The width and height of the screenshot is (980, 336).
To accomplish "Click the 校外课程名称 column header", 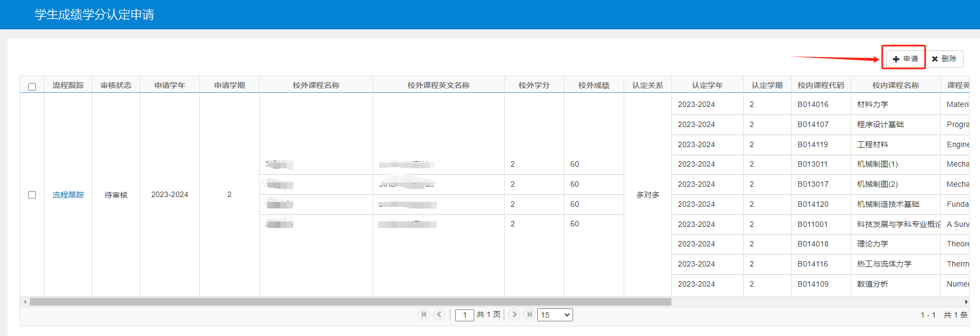I will tap(316, 85).
